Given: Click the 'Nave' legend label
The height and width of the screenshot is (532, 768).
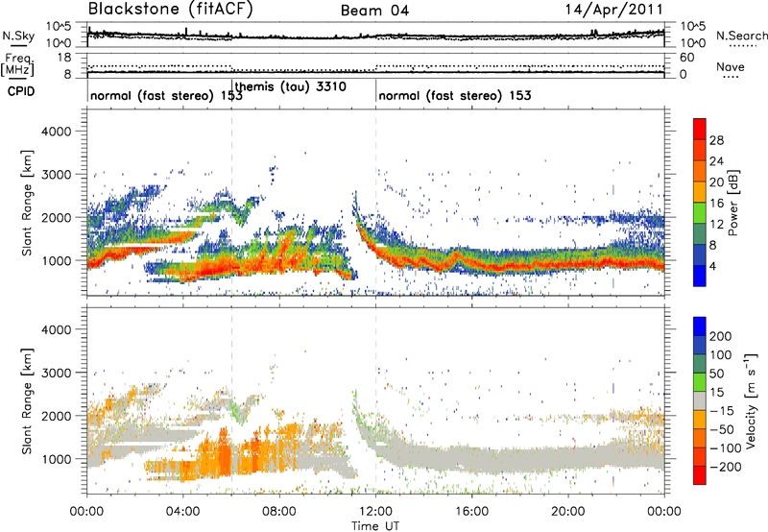Looking at the screenshot, I should 731,67.
